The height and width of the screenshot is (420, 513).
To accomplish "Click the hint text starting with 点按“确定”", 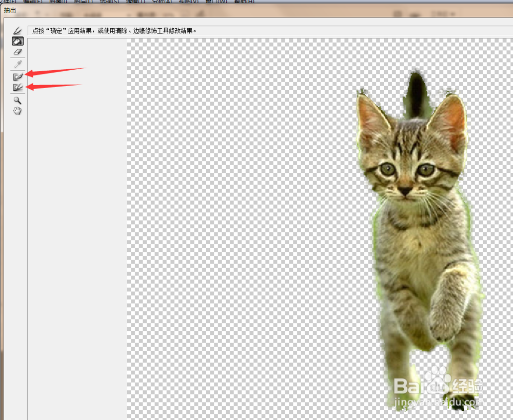I will [114, 31].
